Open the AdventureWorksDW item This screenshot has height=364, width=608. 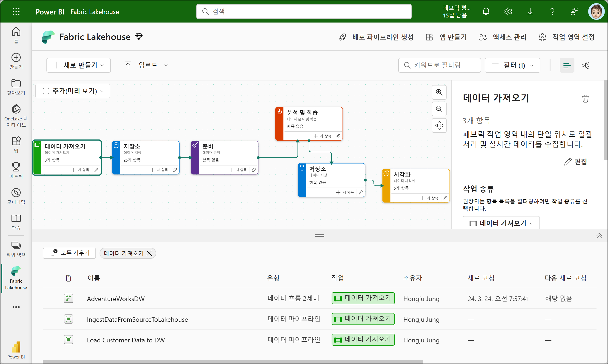116,299
